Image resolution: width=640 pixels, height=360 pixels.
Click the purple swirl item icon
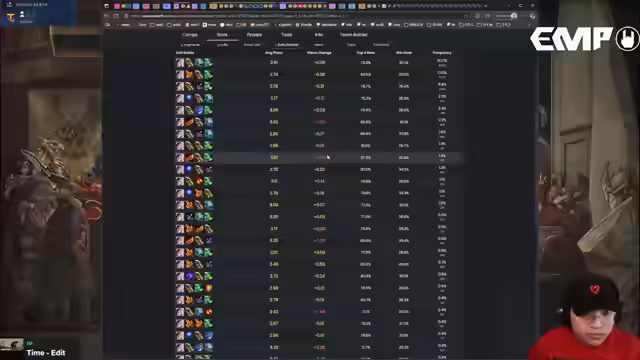pyautogui.click(x=189, y=276)
